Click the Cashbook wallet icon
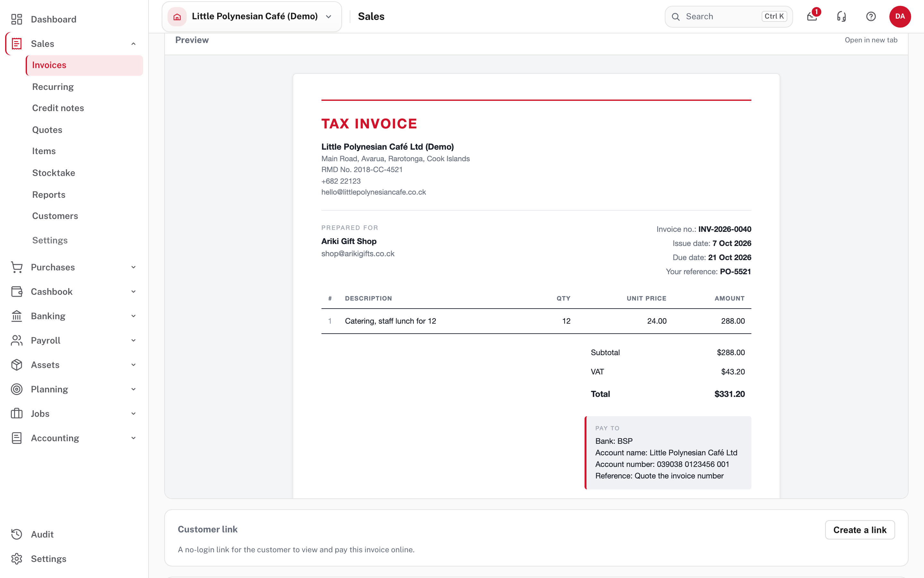Viewport: 924px width, 578px height. point(16,292)
